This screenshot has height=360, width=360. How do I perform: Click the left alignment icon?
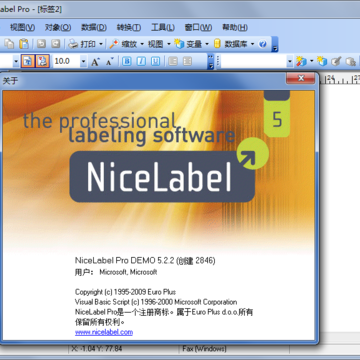173,61
